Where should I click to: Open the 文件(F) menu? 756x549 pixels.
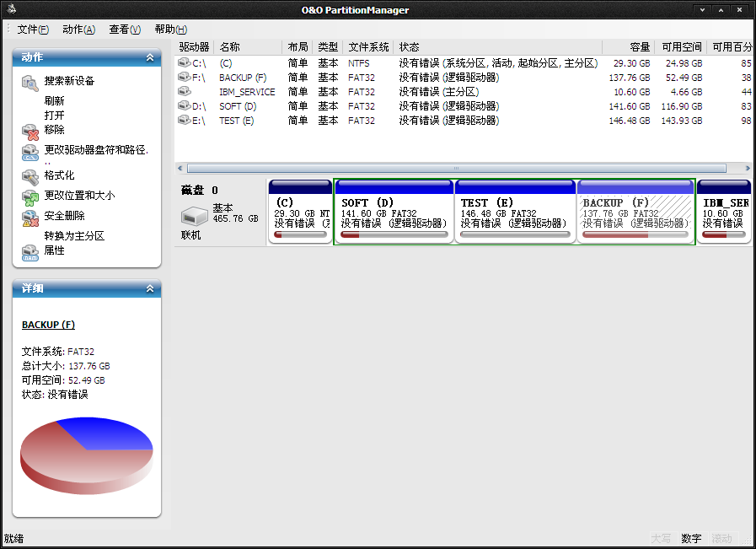tap(33, 30)
